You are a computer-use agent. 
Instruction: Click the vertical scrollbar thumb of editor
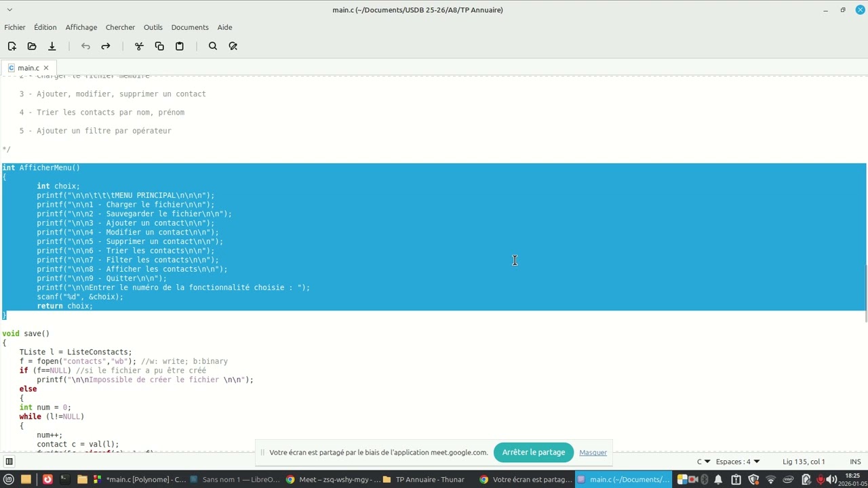click(x=866, y=292)
